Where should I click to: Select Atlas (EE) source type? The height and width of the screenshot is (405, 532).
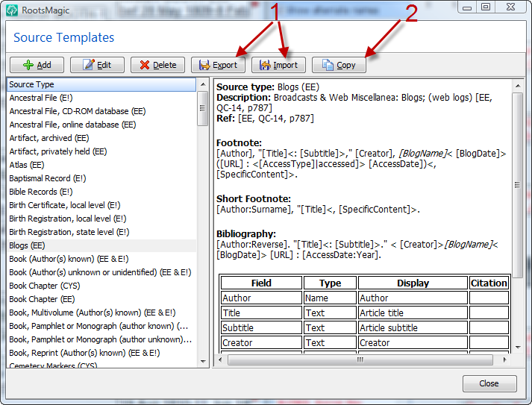click(x=101, y=165)
